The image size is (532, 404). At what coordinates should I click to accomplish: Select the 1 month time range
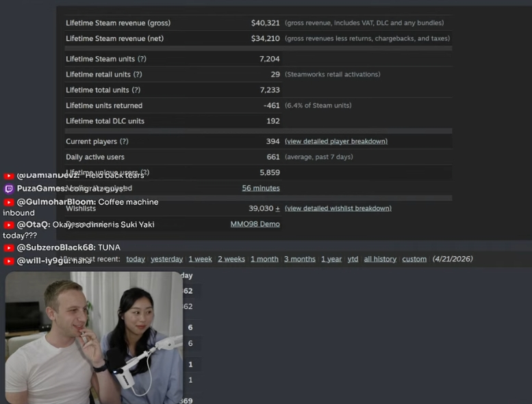click(264, 259)
